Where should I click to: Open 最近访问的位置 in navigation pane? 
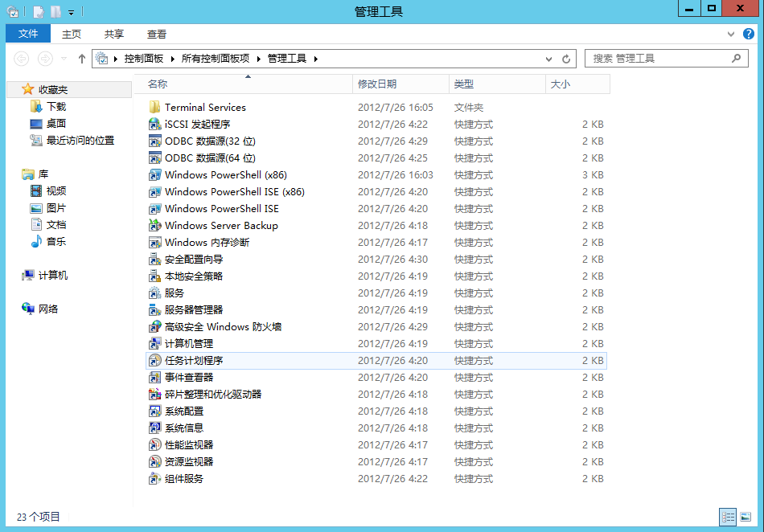tap(80, 140)
